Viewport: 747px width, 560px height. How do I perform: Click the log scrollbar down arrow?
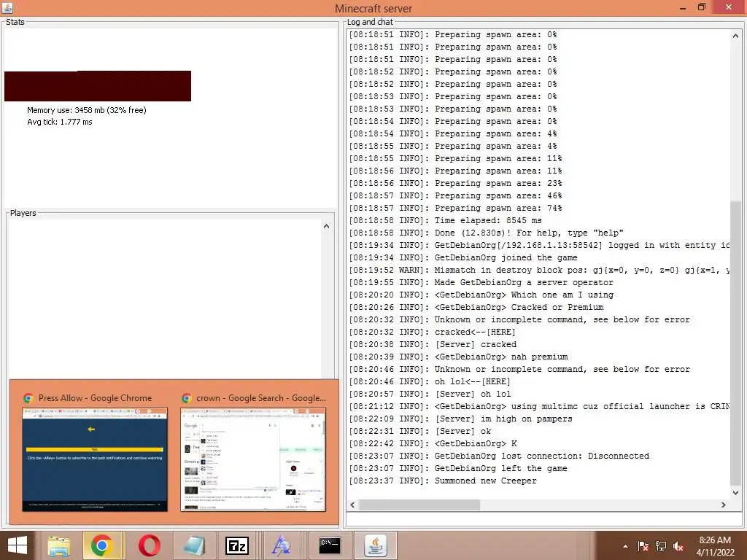[x=735, y=493]
